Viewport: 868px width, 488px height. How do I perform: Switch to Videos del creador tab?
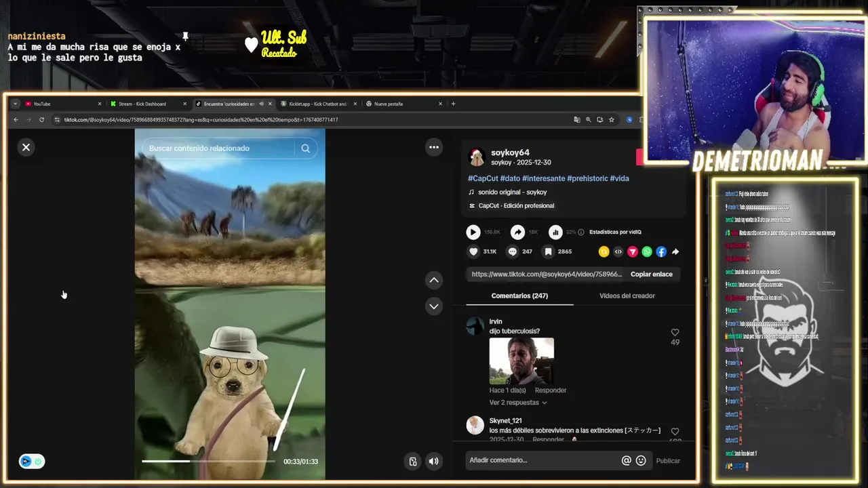click(x=627, y=296)
